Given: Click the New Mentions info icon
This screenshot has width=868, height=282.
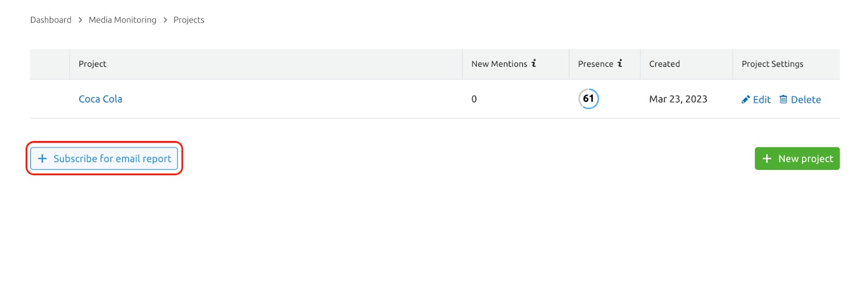Looking at the screenshot, I should tap(534, 63).
